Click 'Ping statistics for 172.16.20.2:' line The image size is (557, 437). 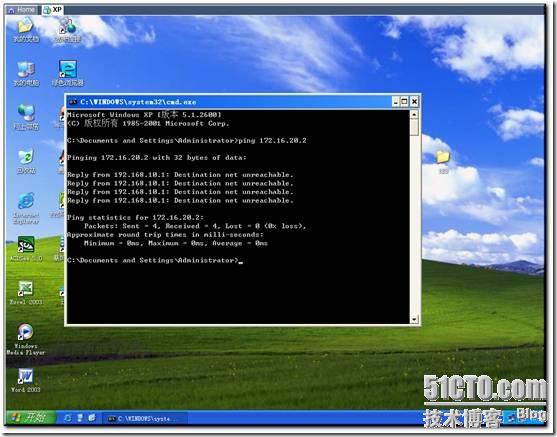point(135,217)
